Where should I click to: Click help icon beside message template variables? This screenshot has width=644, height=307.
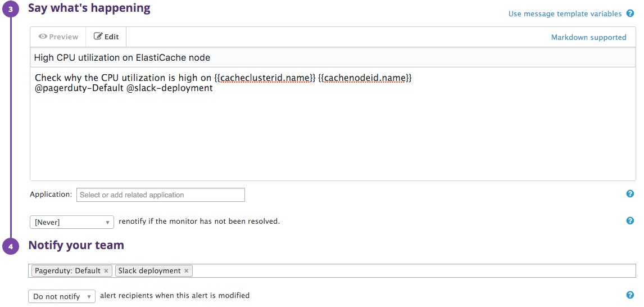[x=630, y=13]
